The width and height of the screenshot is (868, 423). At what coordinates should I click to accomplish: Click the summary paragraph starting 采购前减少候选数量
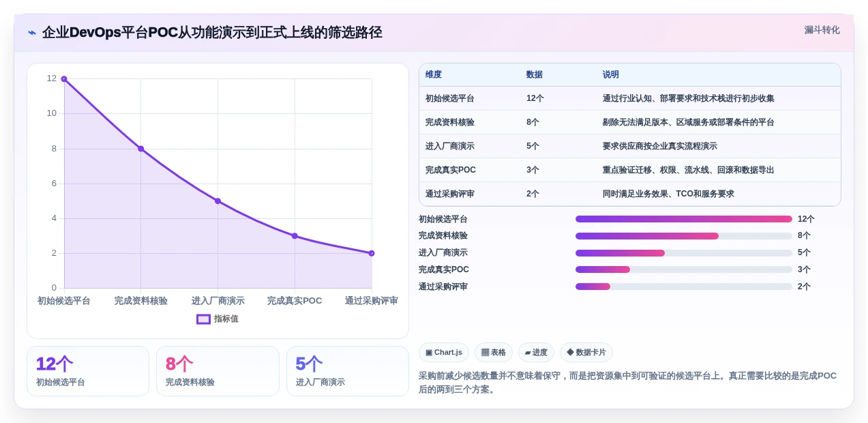click(x=627, y=383)
